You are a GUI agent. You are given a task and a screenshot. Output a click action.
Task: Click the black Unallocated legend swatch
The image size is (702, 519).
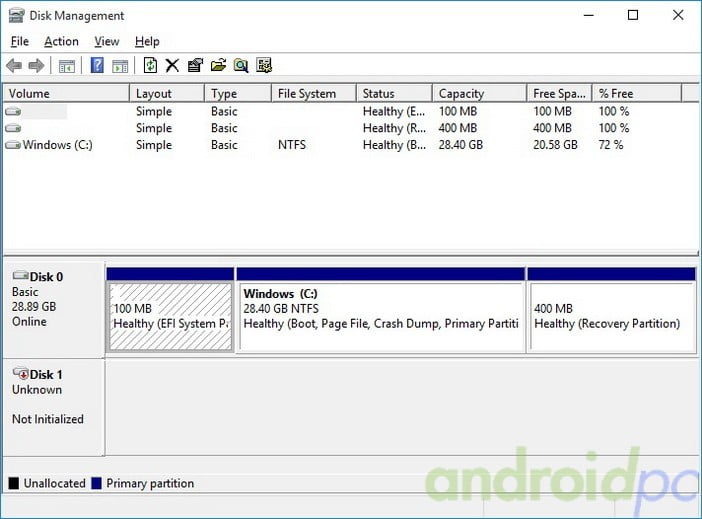14,483
